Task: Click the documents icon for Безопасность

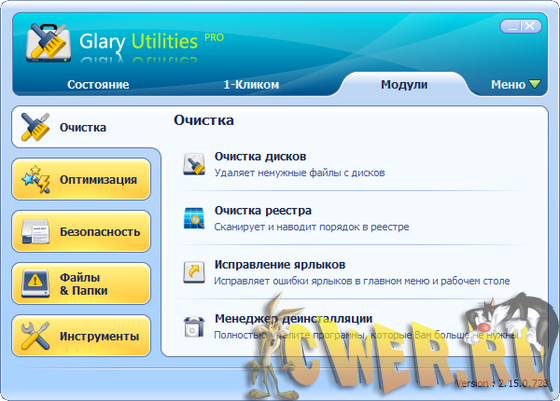Action: tap(35, 231)
